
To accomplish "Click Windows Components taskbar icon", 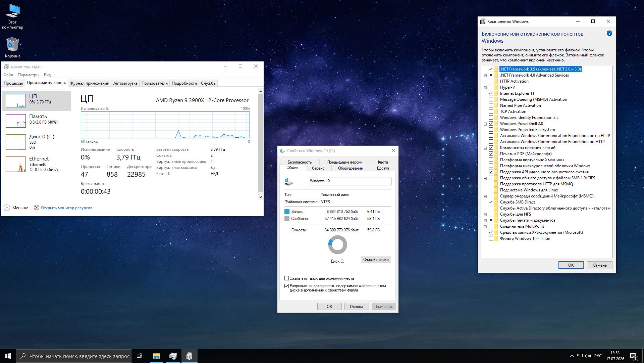I will (189, 356).
